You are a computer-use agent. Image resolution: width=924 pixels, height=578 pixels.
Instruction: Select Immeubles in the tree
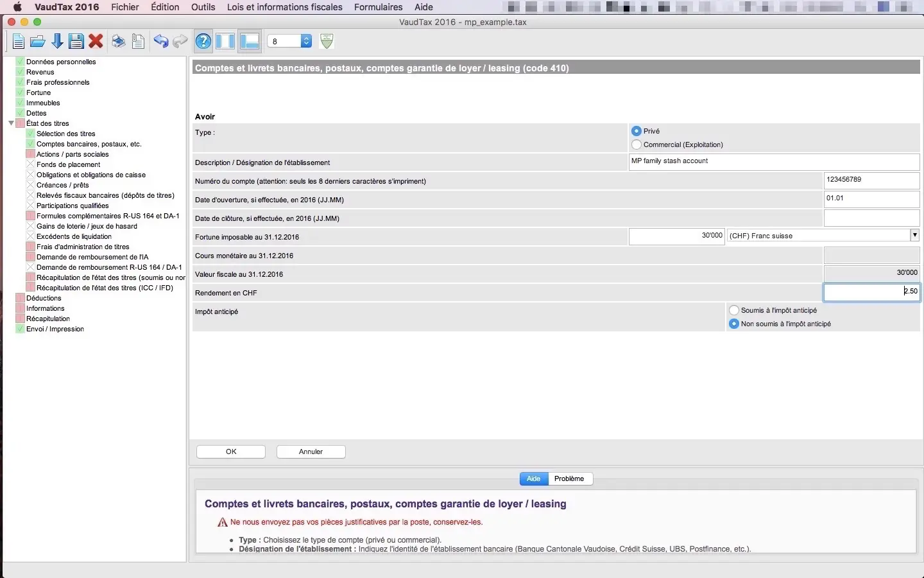pos(43,103)
